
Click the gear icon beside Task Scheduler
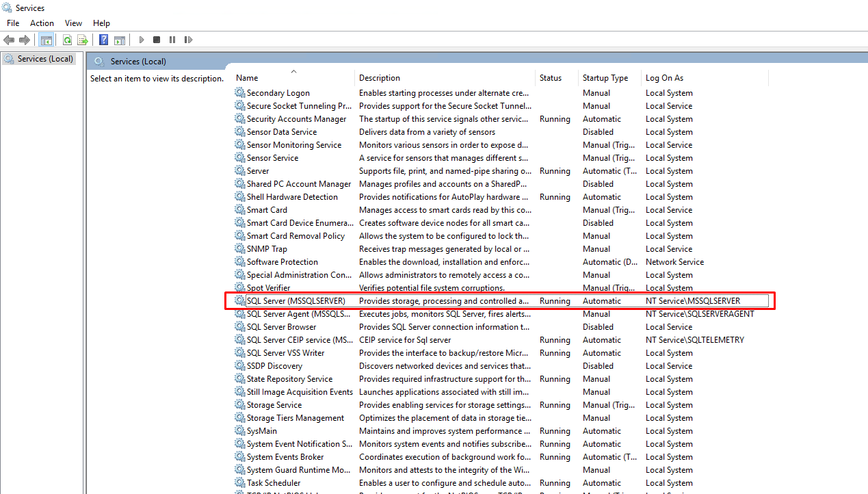pos(239,483)
